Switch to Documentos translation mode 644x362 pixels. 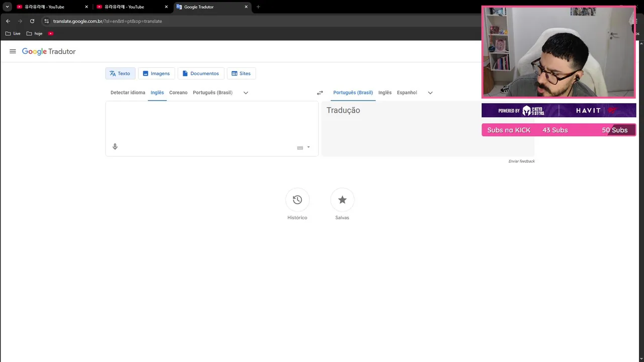(201, 73)
